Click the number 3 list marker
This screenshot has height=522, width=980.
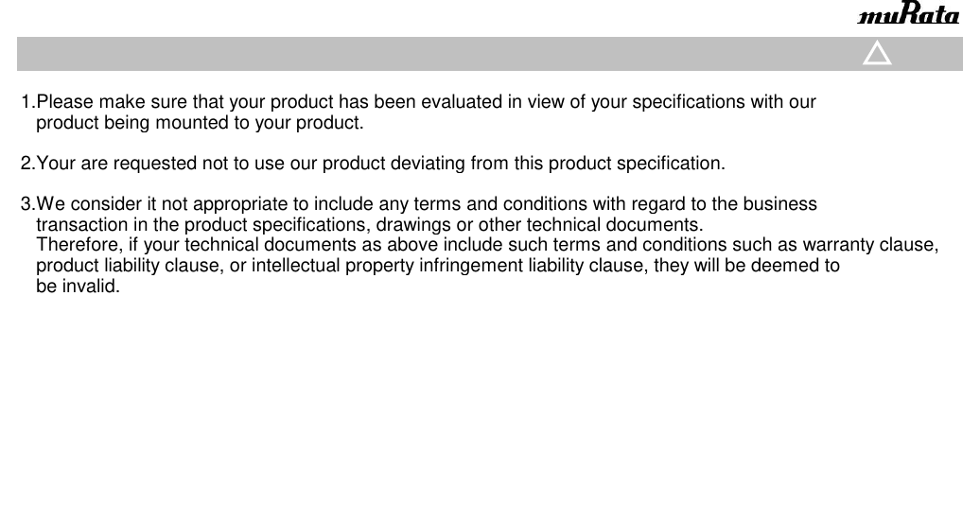26,204
